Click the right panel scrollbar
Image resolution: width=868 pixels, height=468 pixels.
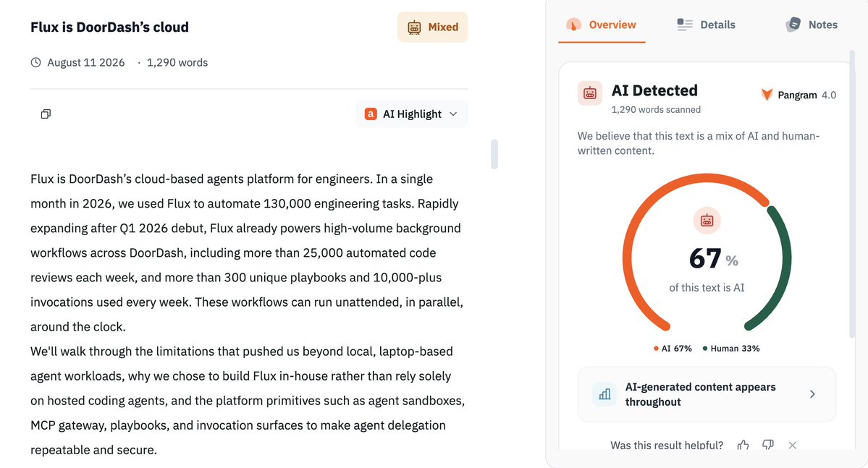coord(853,194)
